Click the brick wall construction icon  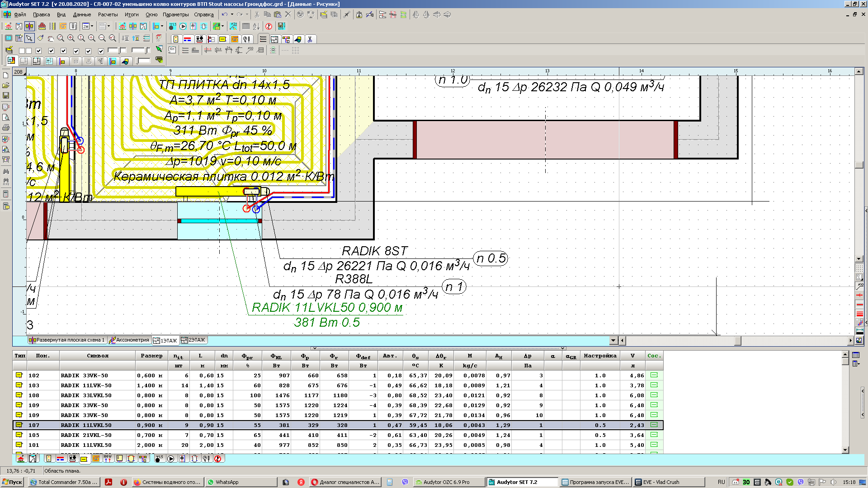pyautogui.click(x=42, y=27)
